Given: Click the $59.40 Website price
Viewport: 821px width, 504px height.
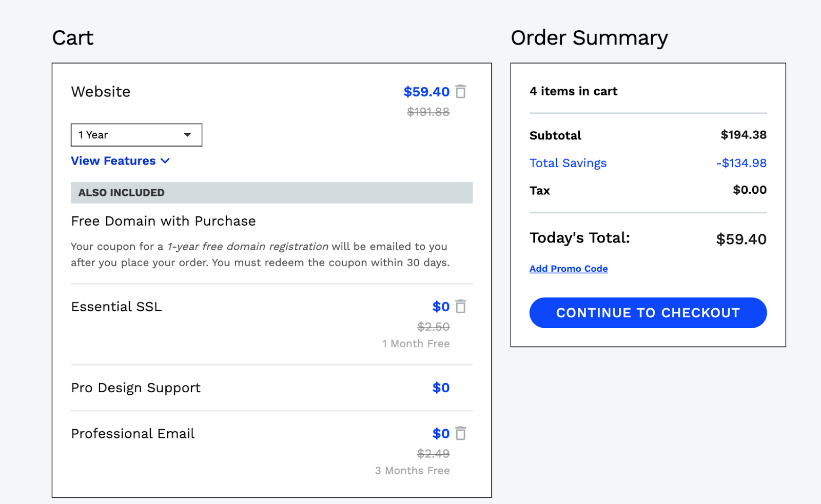Looking at the screenshot, I should click(x=426, y=92).
